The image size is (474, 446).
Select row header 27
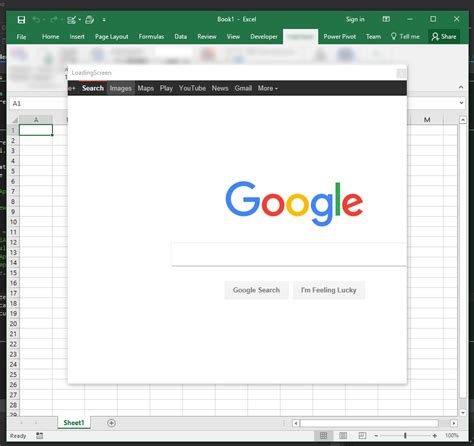pyautogui.click(x=13, y=395)
